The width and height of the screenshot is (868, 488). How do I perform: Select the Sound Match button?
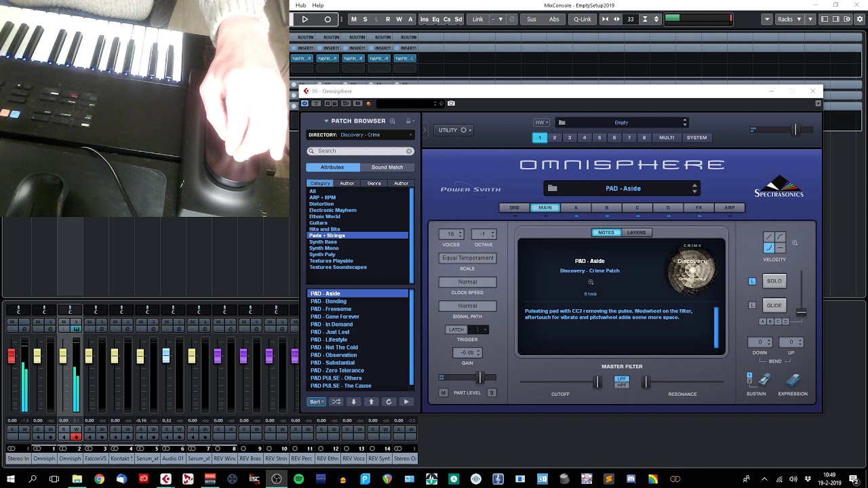[x=387, y=167]
